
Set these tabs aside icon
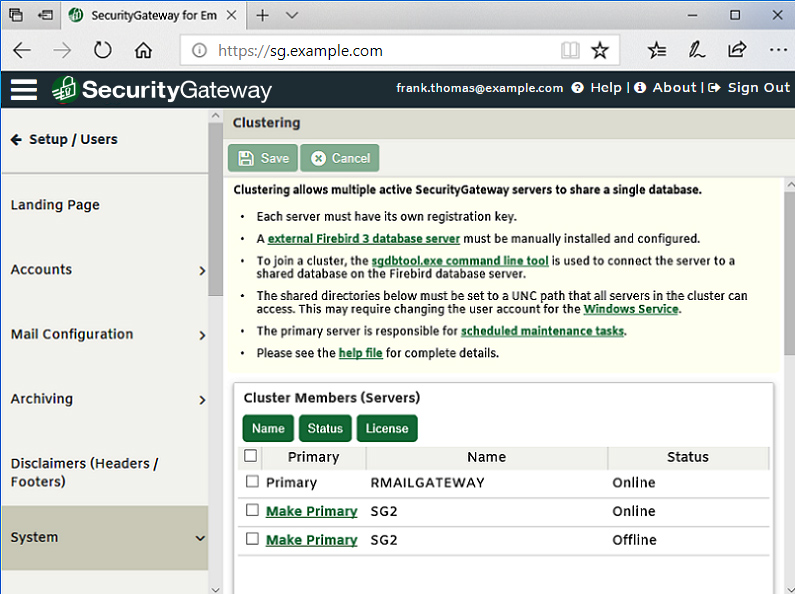click(x=45, y=15)
